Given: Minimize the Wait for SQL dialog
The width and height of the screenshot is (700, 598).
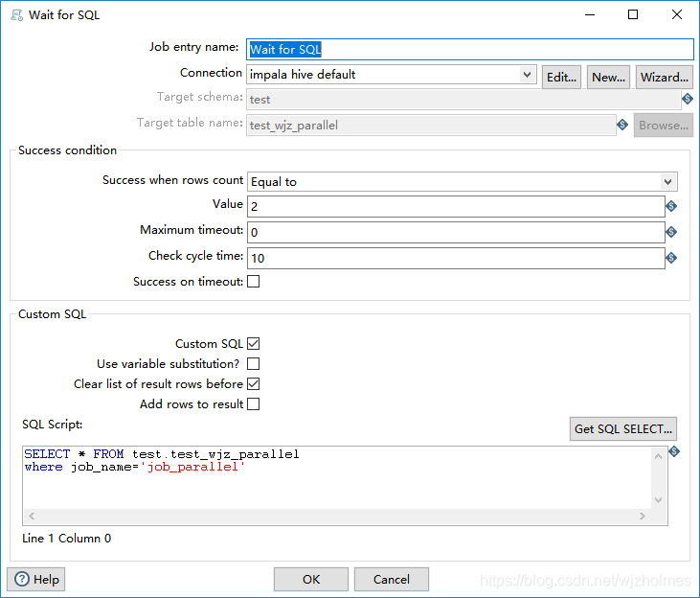Looking at the screenshot, I should click(590, 14).
